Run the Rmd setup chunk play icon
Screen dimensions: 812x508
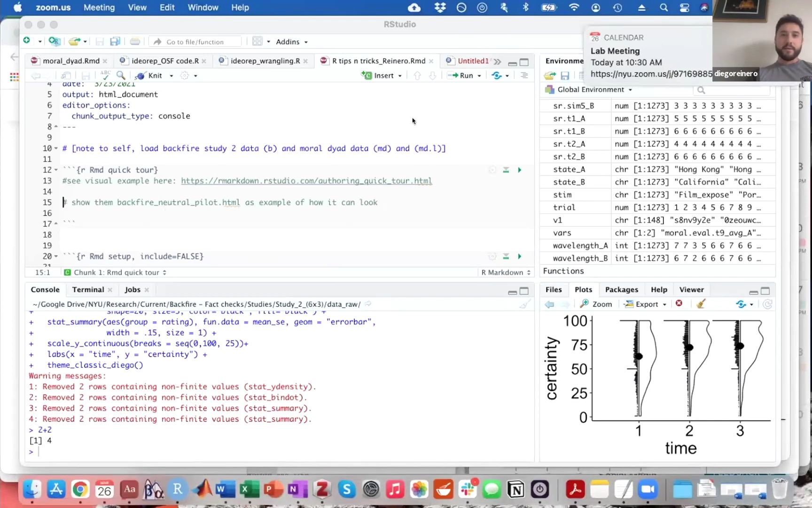[520, 256]
